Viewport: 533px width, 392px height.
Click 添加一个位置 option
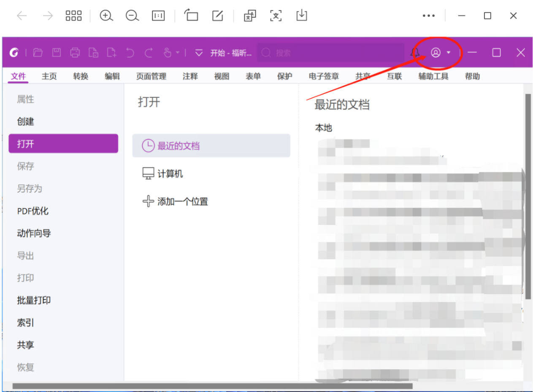coord(182,201)
